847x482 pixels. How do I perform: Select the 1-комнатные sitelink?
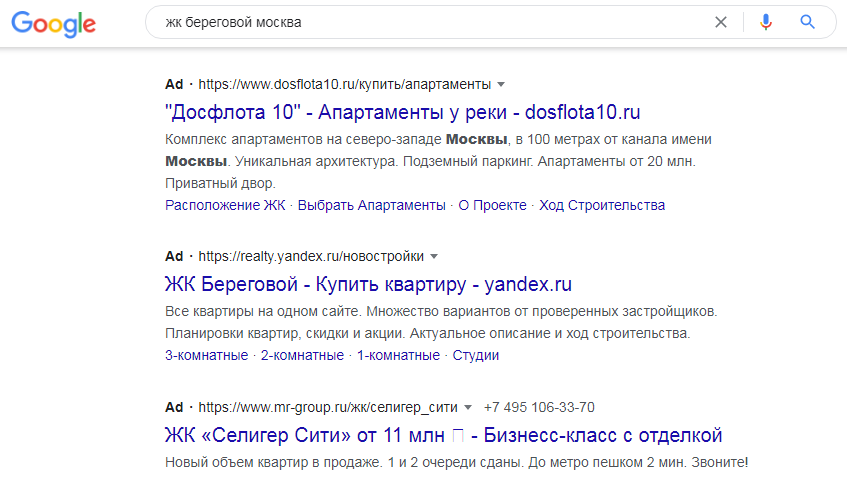click(398, 355)
